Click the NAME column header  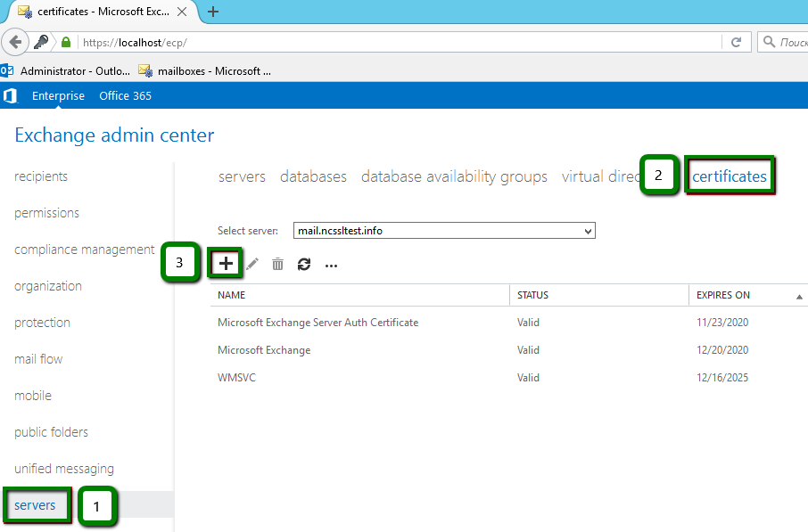tap(231, 295)
